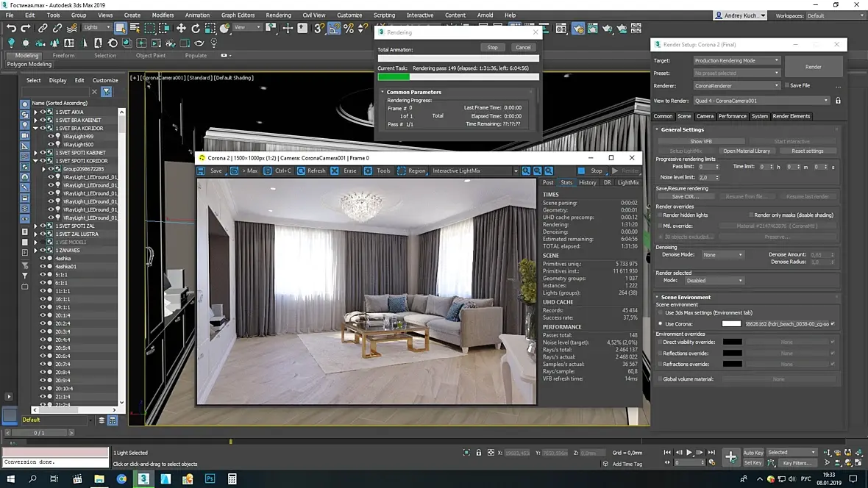Erase the Corona frame buffer
868x488 pixels.
coord(344,171)
